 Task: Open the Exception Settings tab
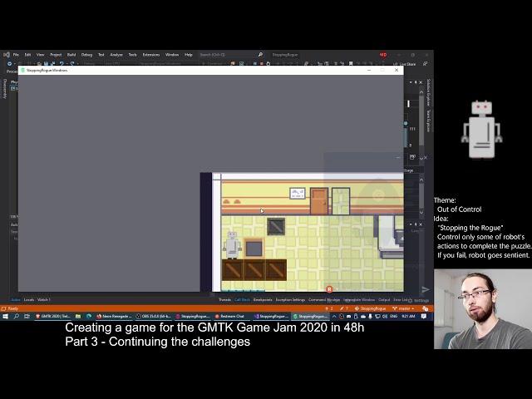290,299
